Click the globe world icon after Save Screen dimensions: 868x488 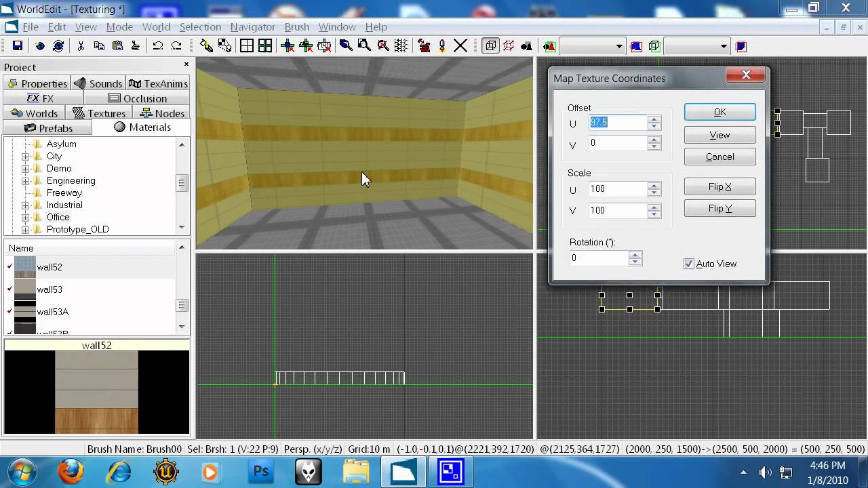click(x=40, y=46)
